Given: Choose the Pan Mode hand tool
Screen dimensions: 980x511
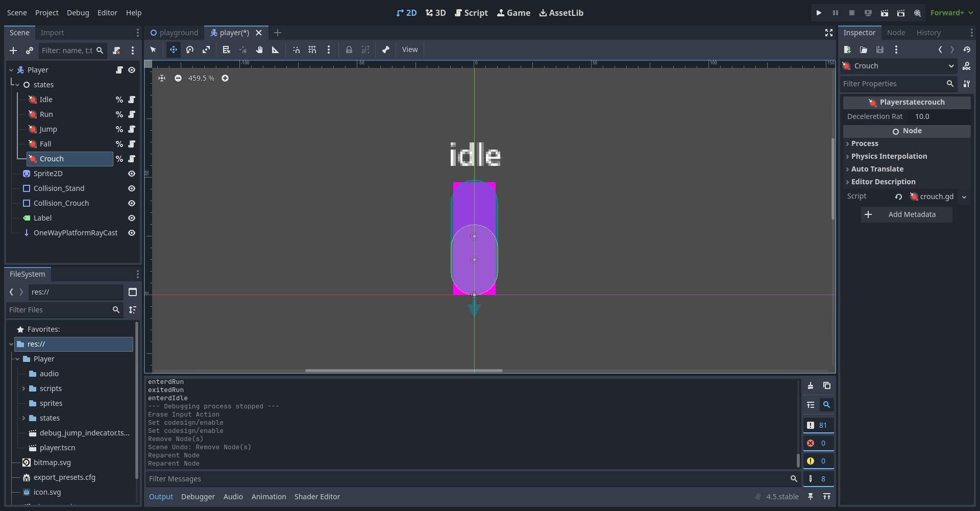Looking at the screenshot, I should 259,50.
